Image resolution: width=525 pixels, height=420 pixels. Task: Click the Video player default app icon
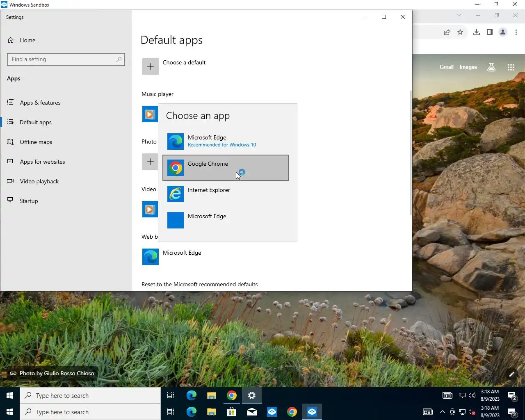tap(150, 209)
